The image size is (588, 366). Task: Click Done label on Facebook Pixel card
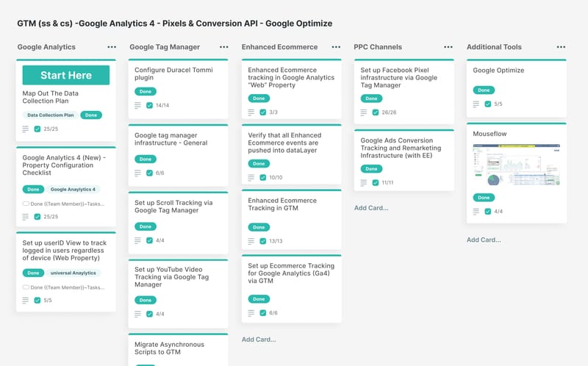coord(371,98)
